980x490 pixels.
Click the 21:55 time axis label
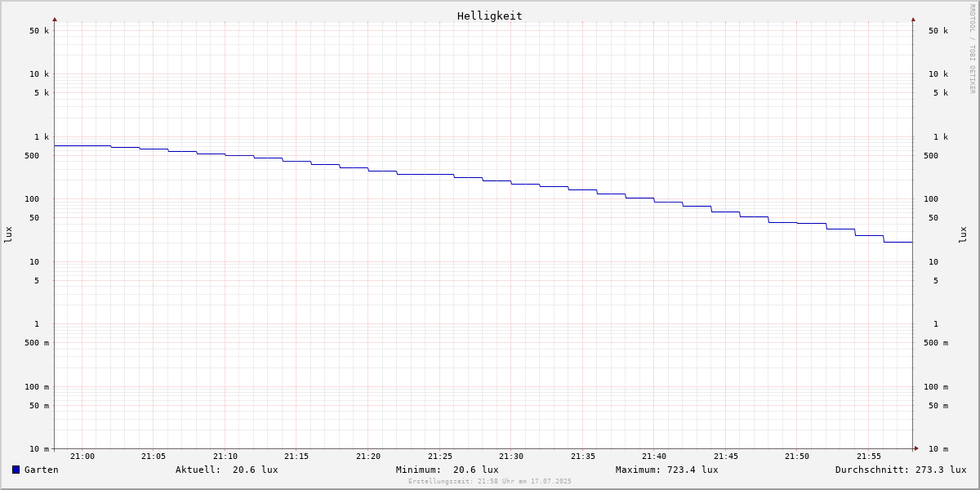(x=869, y=457)
